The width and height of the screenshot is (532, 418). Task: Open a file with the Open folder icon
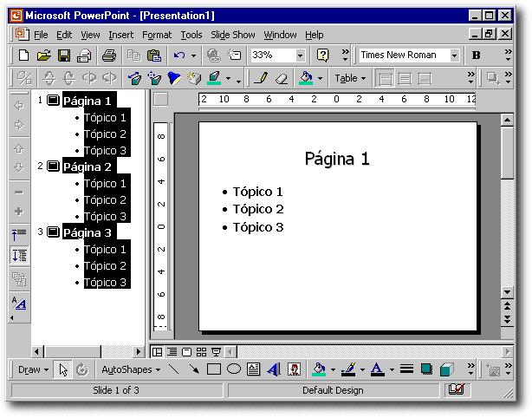click(43, 56)
